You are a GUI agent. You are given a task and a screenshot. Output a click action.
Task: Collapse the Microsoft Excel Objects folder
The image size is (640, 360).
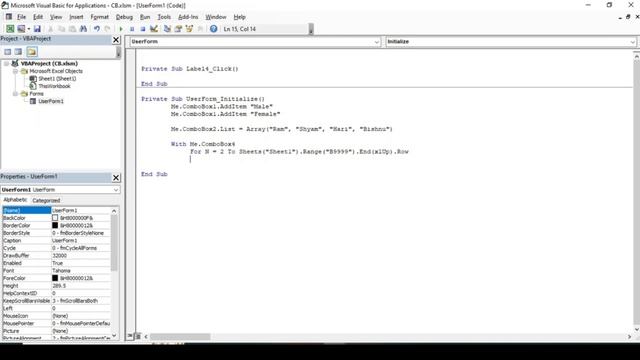click(16, 71)
